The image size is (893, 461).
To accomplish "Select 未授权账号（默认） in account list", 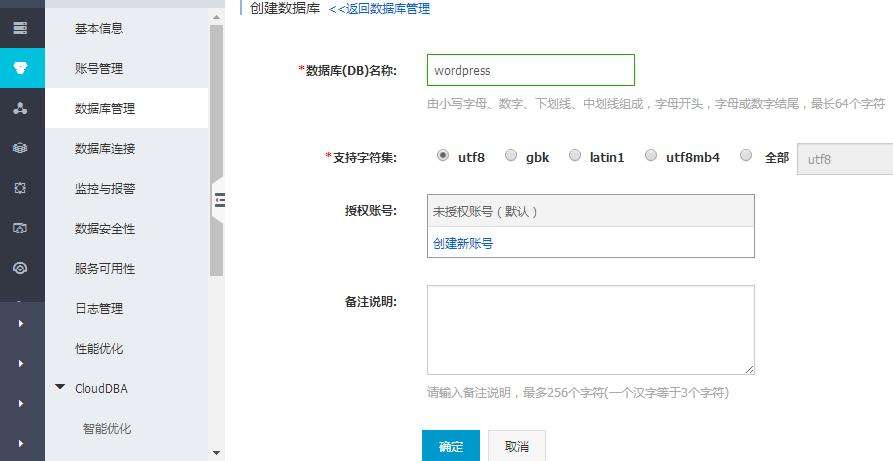I will [591, 211].
